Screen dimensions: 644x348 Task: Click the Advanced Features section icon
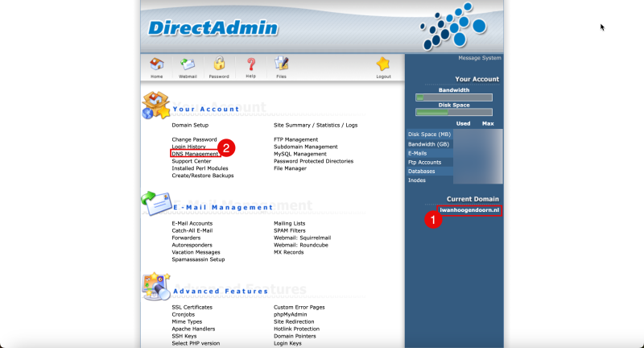click(156, 286)
